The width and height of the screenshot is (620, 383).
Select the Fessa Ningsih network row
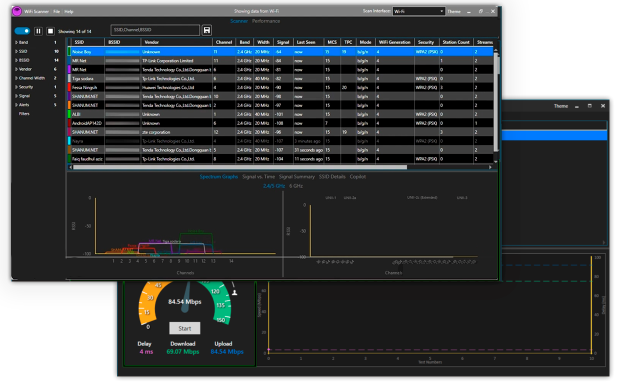[x=281, y=87]
